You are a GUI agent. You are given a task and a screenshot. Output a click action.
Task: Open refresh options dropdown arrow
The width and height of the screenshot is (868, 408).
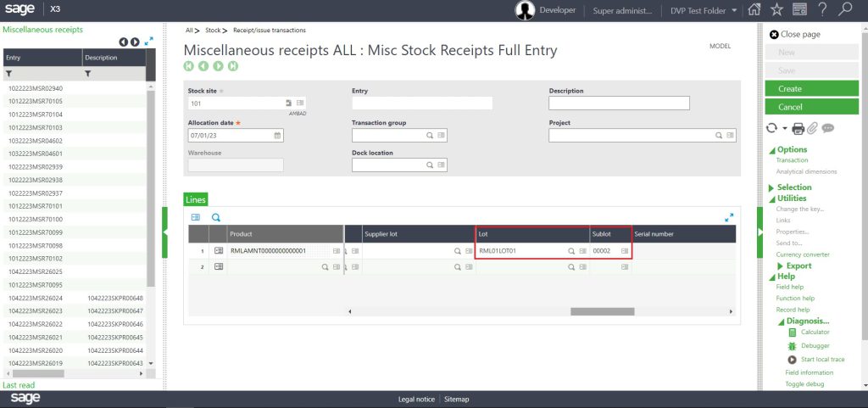785,128
